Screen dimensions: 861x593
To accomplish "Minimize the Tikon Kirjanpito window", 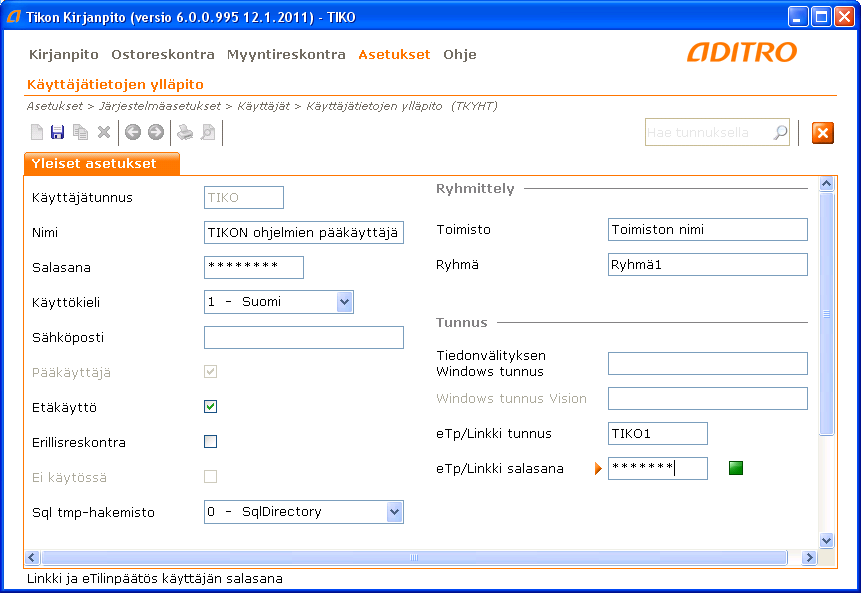I will (798, 17).
